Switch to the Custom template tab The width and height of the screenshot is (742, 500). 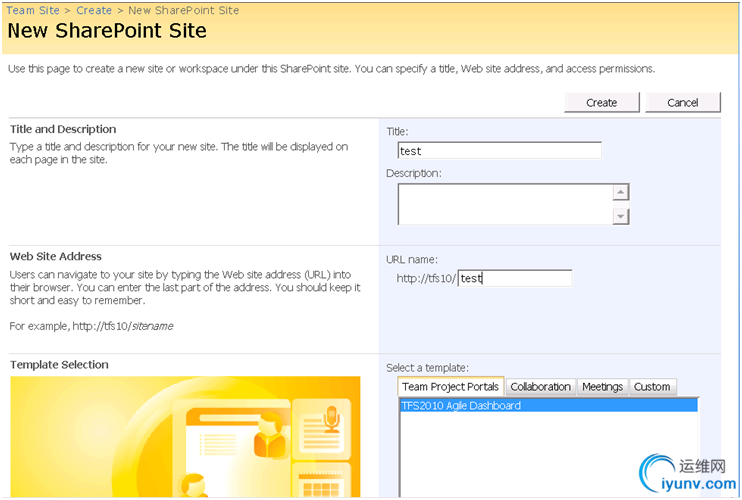coord(652,387)
